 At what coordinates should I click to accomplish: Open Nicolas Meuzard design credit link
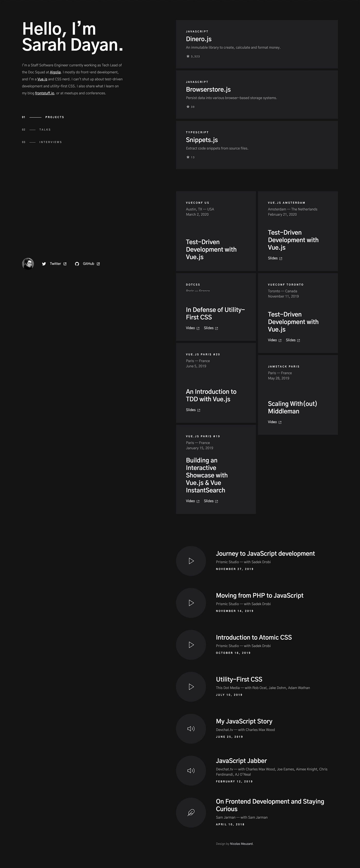pyautogui.click(x=241, y=844)
